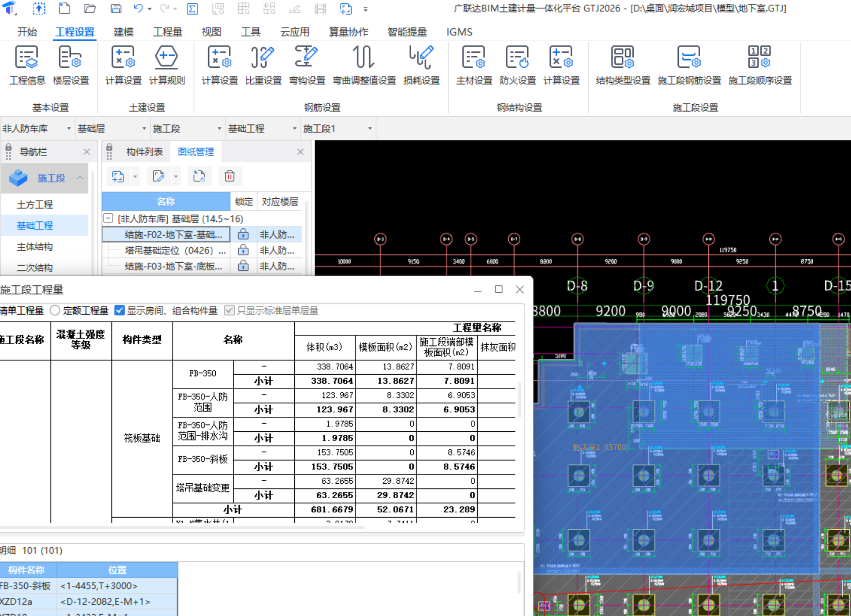Screen dimensions: 851x616
Task: Click the XZD12a detail row
Action: coord(89,601)
